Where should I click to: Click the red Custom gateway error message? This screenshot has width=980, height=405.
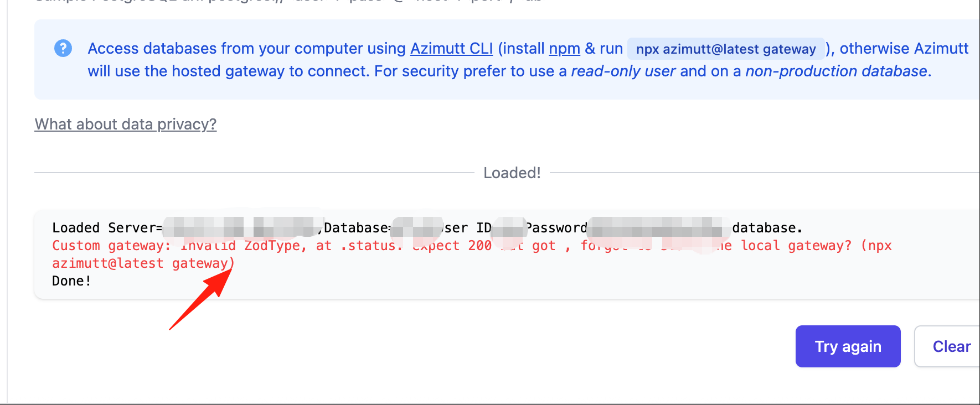[472, 254]
